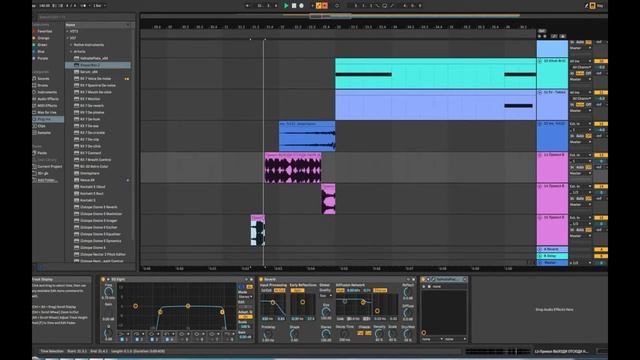Click the Reverb Dry/Wet knob

407,333
